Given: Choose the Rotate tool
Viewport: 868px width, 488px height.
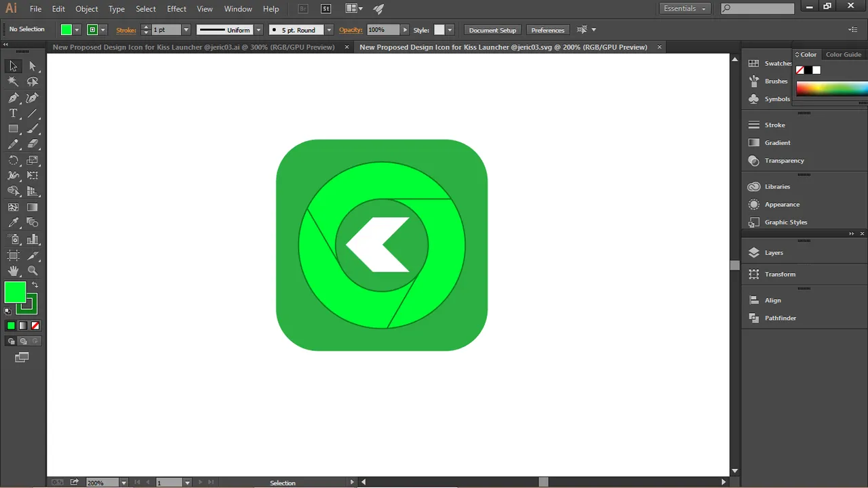Looking at the screenshot, I should click(13, 161).
